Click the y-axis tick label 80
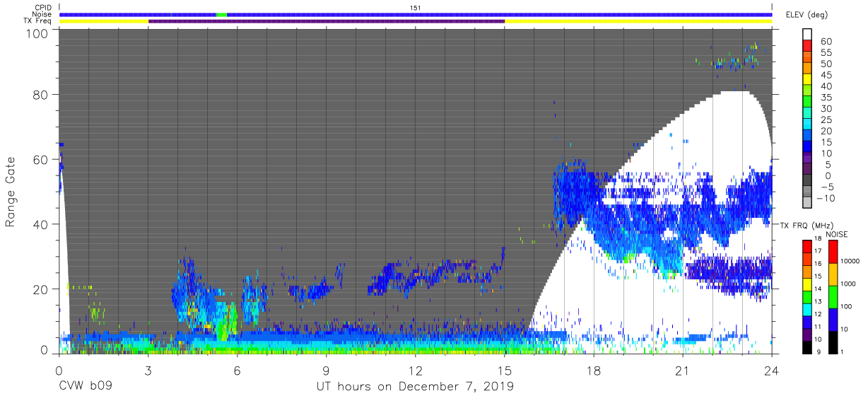 pos(41,95)
